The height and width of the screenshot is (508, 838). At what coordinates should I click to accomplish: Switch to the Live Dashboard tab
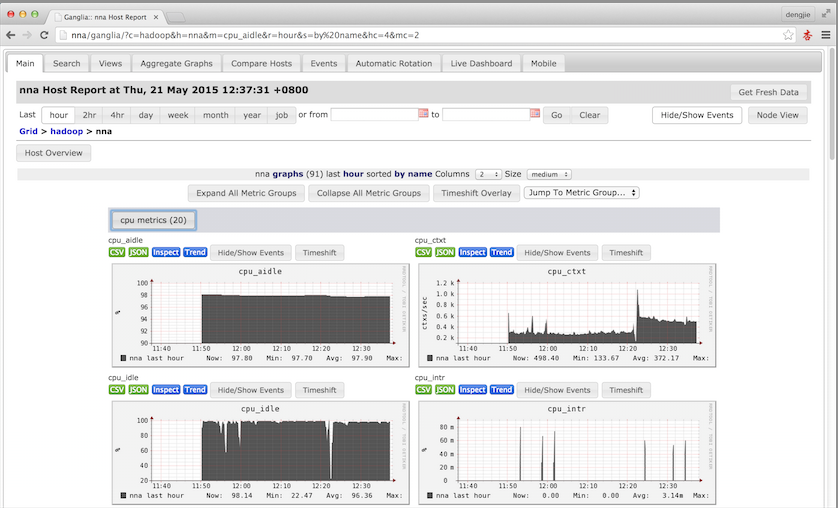pyautogui.click(x=481, y=63)
